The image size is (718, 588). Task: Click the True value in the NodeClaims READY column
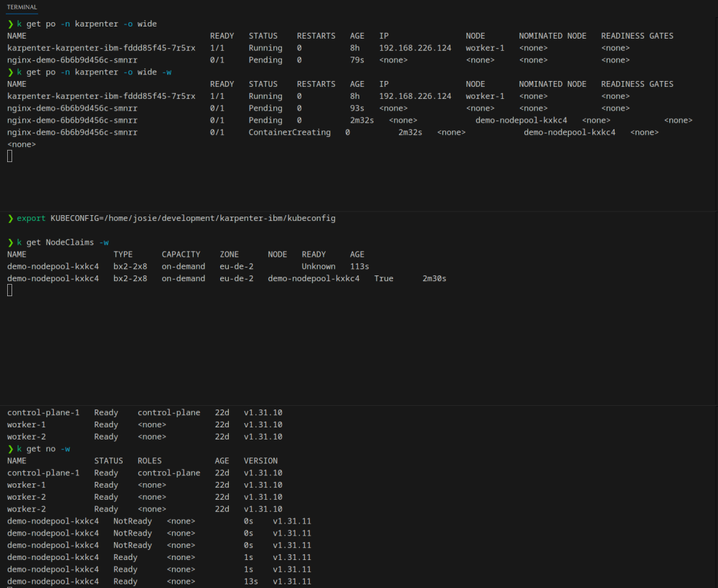pos(383,278)
